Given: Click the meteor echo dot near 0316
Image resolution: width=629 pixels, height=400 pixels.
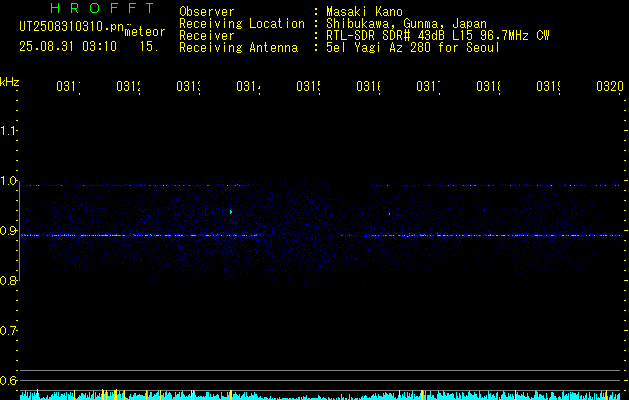Looking at the screenshot, I should [x=389, y=214].
